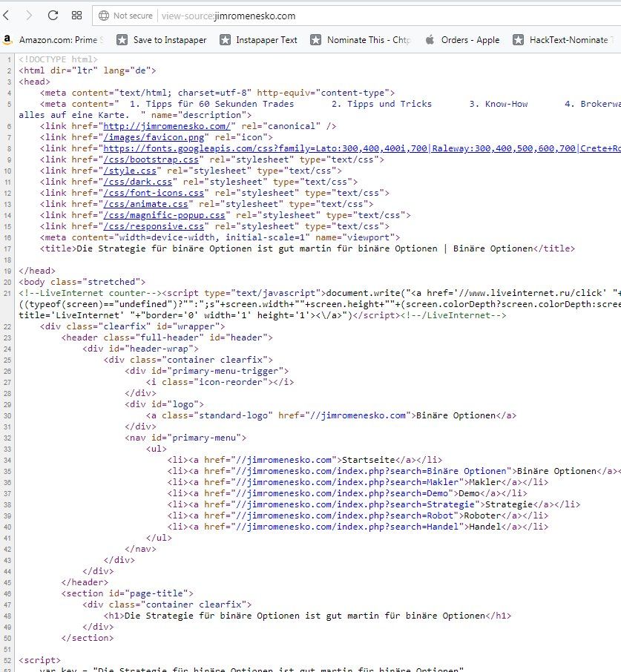Click the <script> tag on line 52
Image resolution: width=621 pixels, height=672 pixels.
pos(39,660)
